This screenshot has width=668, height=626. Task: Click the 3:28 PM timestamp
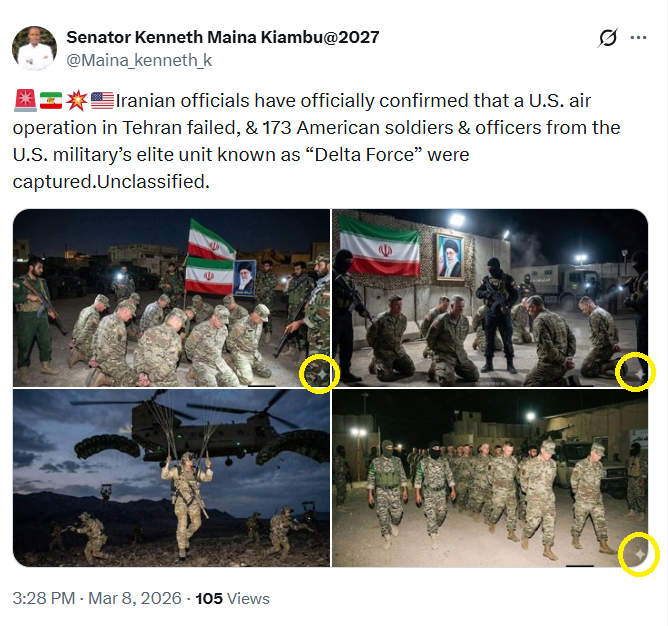[x=45, y=599]
